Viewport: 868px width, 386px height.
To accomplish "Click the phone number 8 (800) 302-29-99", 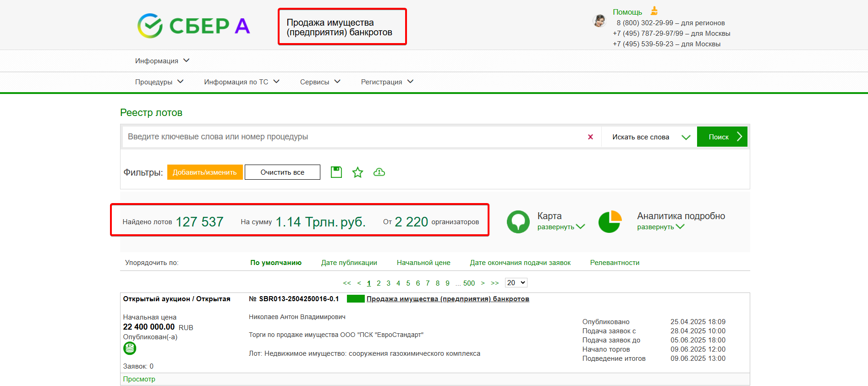I will [x=645, y=23].
